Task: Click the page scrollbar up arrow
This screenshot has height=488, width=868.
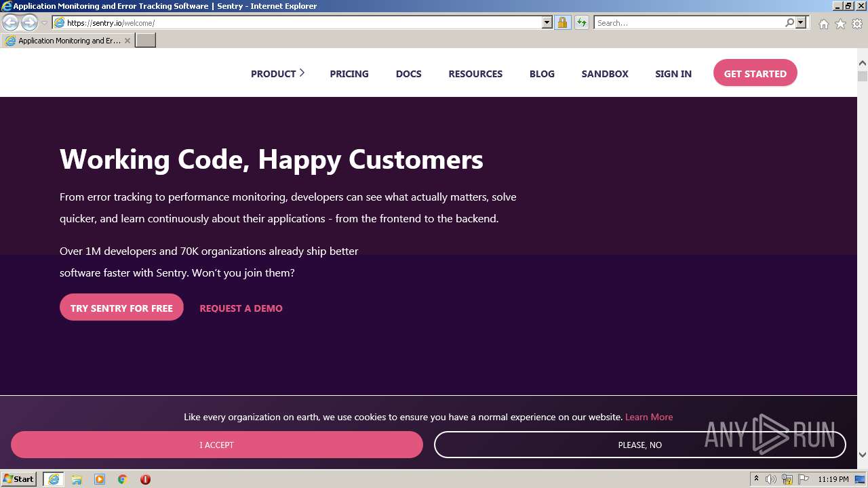Action: 863,63
